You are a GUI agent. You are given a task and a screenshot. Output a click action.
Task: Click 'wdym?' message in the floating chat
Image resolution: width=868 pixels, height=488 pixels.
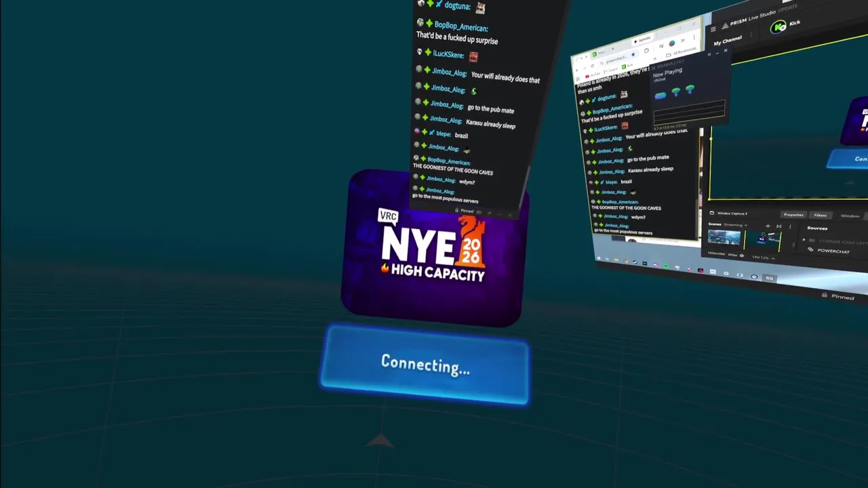[467, 182]
